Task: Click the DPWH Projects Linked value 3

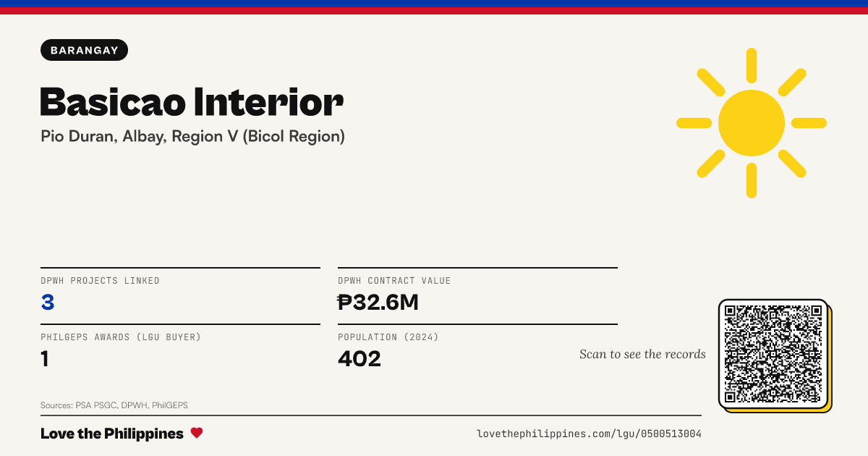Action: (x=48, y=303)
